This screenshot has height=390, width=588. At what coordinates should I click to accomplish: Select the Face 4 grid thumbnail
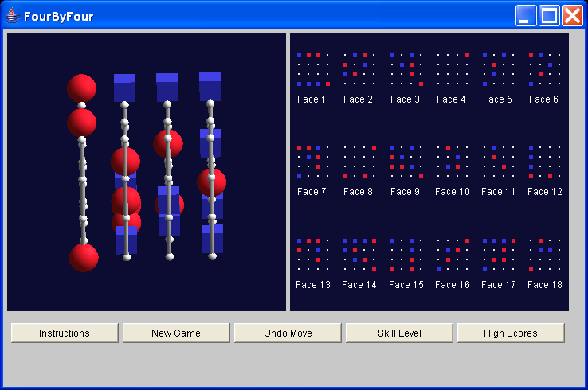click(453, 69)
